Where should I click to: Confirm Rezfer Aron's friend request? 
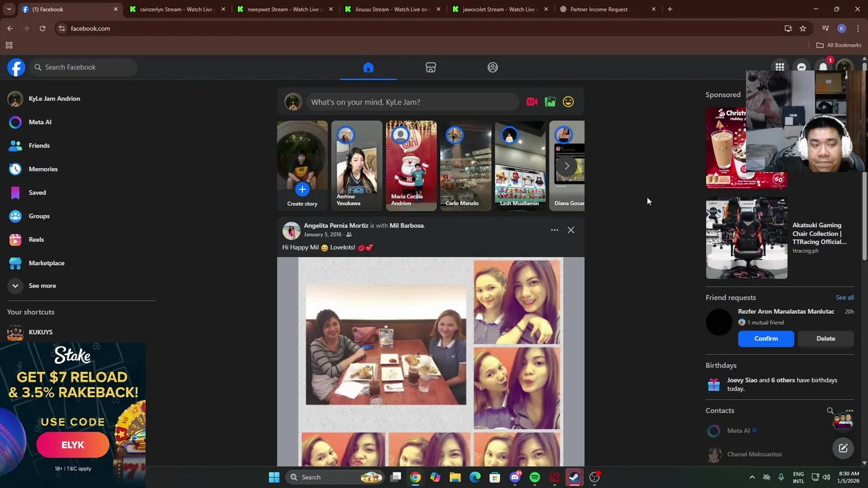tap(766, 339)
